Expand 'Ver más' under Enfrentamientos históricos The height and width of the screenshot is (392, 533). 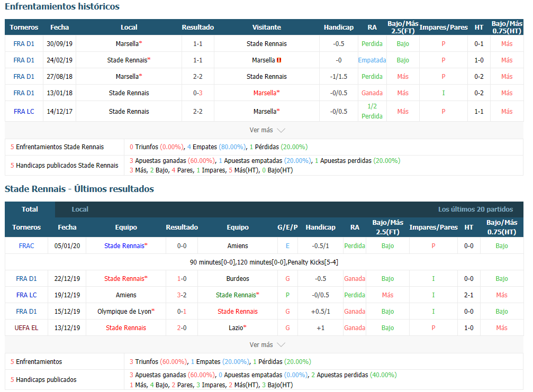point(267,130)
